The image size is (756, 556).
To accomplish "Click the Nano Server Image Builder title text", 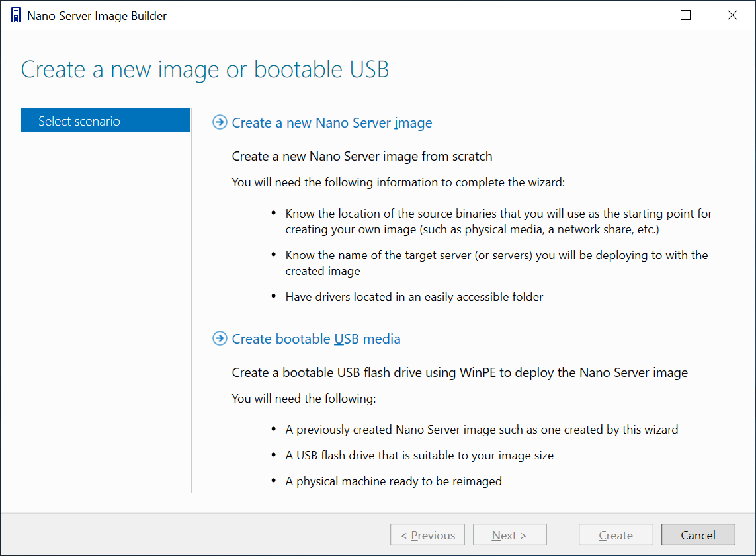I will coord(97,16).
